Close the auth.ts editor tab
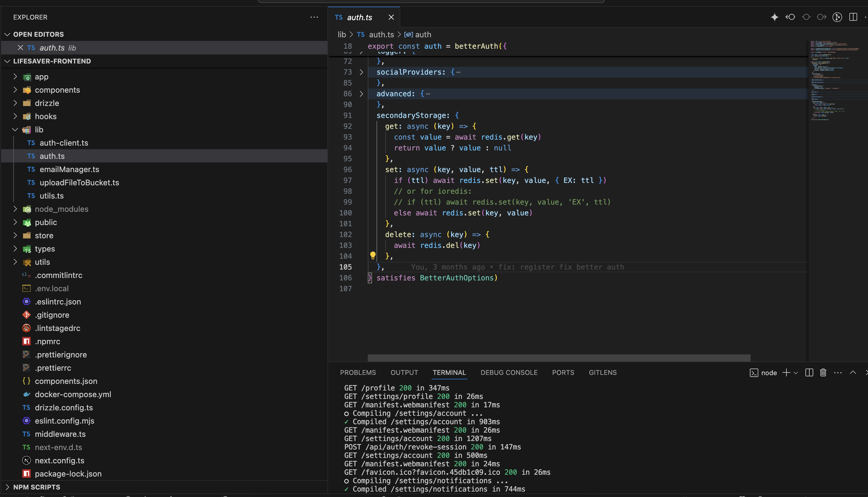The height and width of the screenshot is (497, 868). pyautogui.click(x=391, y=17)
